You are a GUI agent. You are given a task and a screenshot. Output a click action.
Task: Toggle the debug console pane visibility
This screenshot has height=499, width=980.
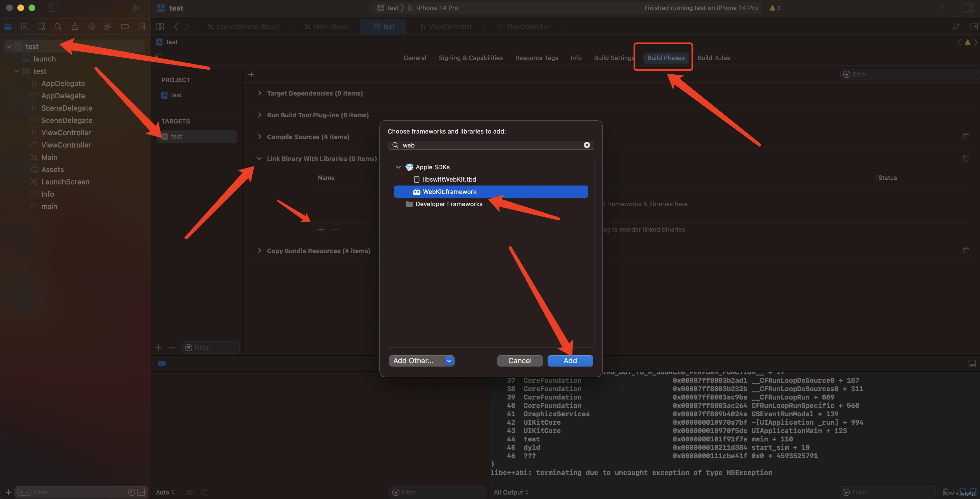click(972, 363)
